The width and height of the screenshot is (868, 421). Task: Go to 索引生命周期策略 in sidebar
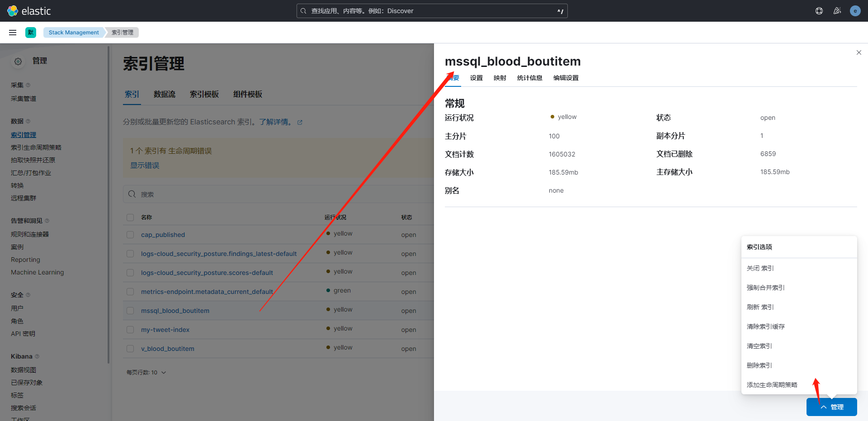36,147
